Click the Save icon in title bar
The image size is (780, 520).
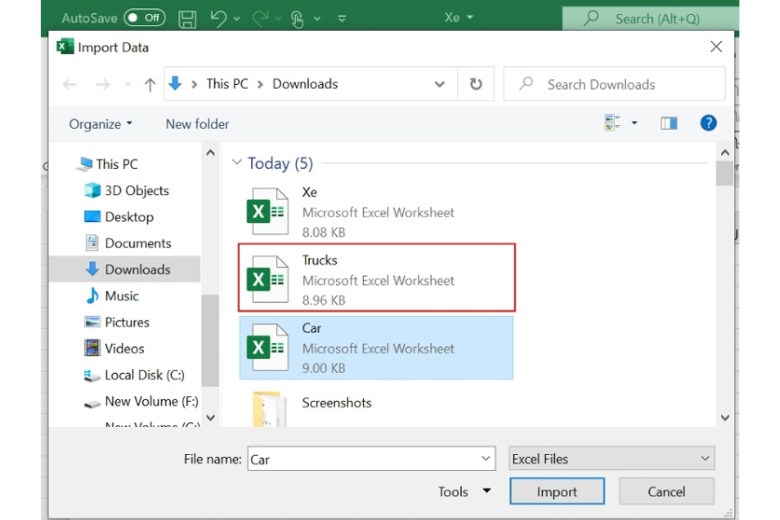coord(187,18)
